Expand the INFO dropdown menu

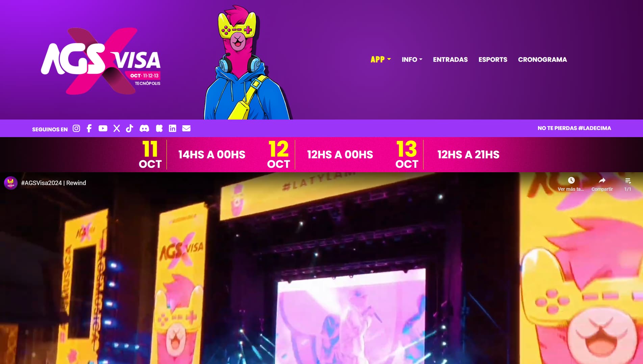point(412,59)
